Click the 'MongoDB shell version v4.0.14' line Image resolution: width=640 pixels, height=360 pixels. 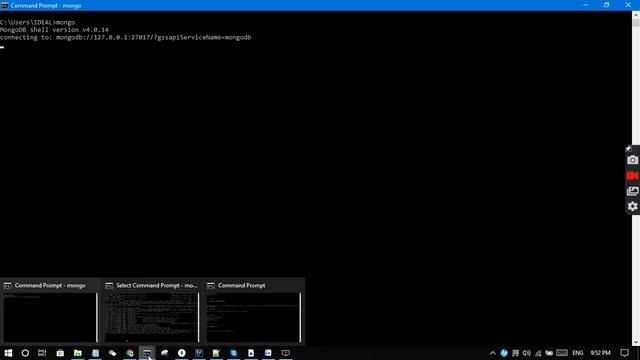pyautogui.click(x=54, y=30)
